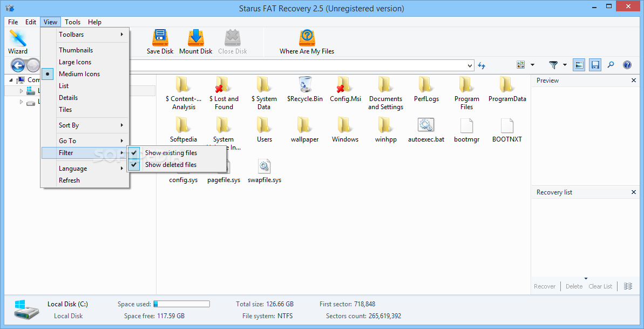This screenshot has height=329, width=644.
Task: Click the magnifier search icon
Action: (x=611, y=65)
